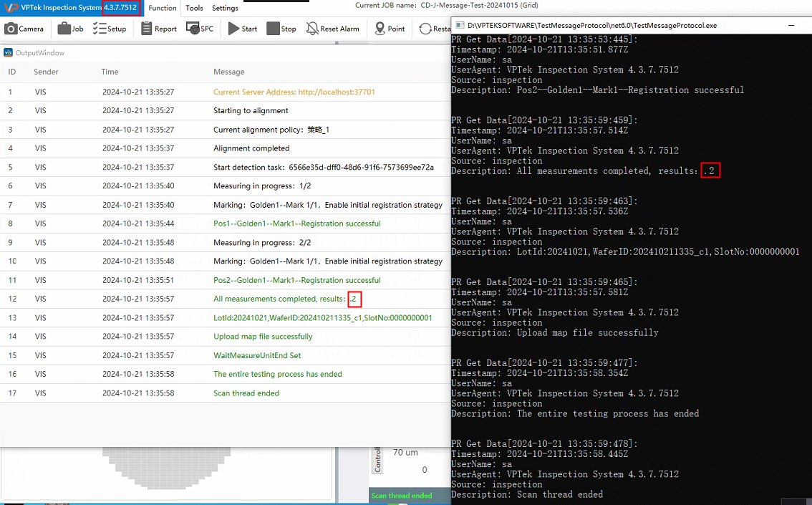Click console line 'PR Get Data[2024-10-21 13:35:53:445]'
The width and height of the screenshot is (812, 505).
click(544, 39)
